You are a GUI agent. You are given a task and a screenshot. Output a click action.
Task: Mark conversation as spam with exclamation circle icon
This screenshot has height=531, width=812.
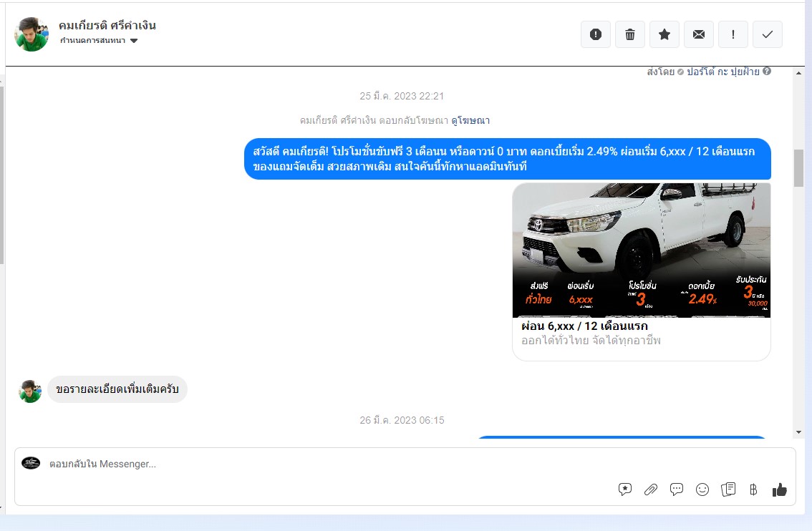[596, 34]
